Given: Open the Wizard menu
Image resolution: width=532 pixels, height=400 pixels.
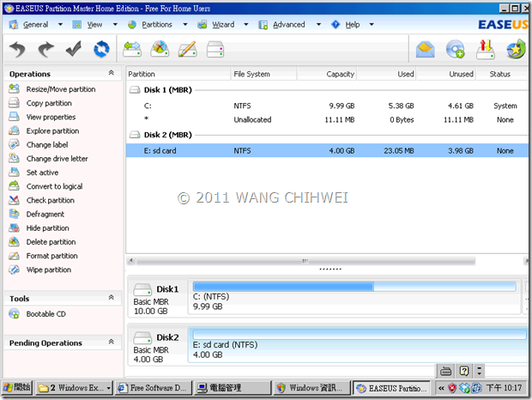Looking at the screenshot, I should coord(223,25).
